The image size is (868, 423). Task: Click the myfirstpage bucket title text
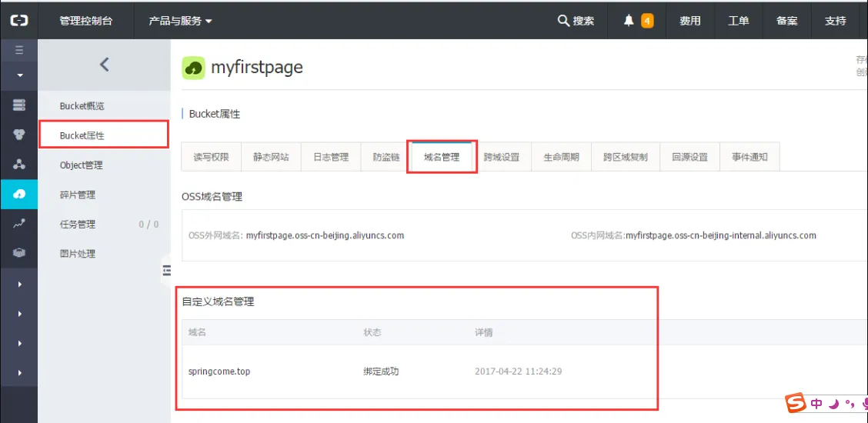coord(257,68)
